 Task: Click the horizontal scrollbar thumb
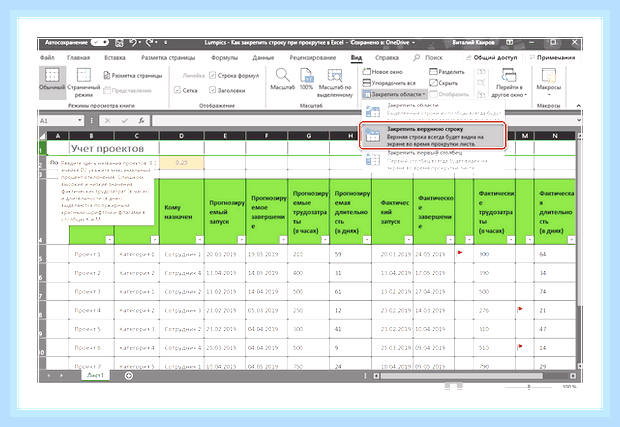tap(461, 376)
